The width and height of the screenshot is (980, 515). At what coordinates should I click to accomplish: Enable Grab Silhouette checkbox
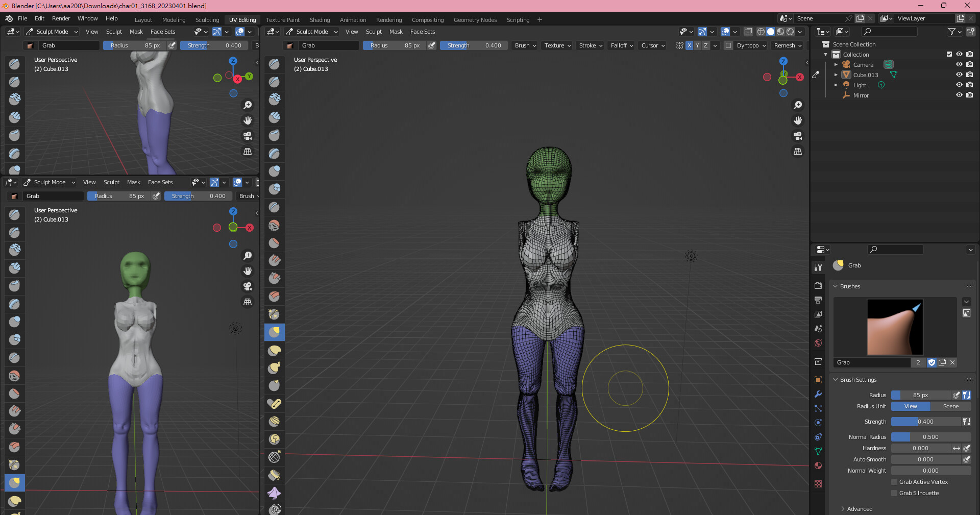(x=894, y=493)
